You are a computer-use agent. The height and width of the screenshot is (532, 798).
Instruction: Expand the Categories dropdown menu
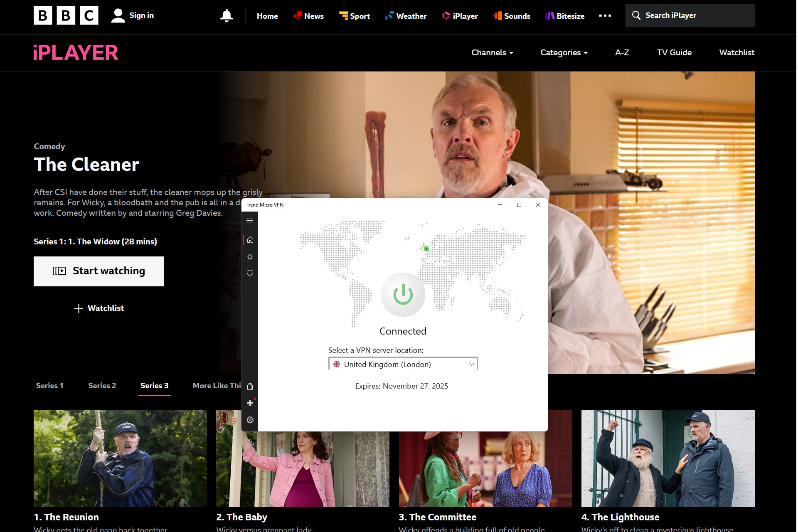(x=564, y=52)
